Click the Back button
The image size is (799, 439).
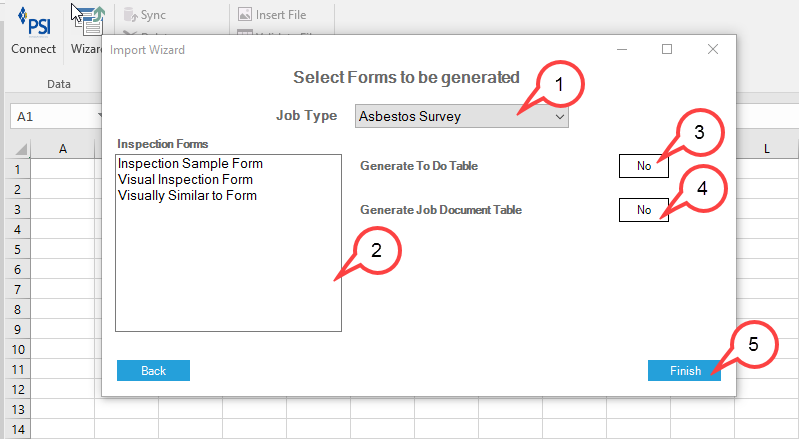tap(153, 371)
